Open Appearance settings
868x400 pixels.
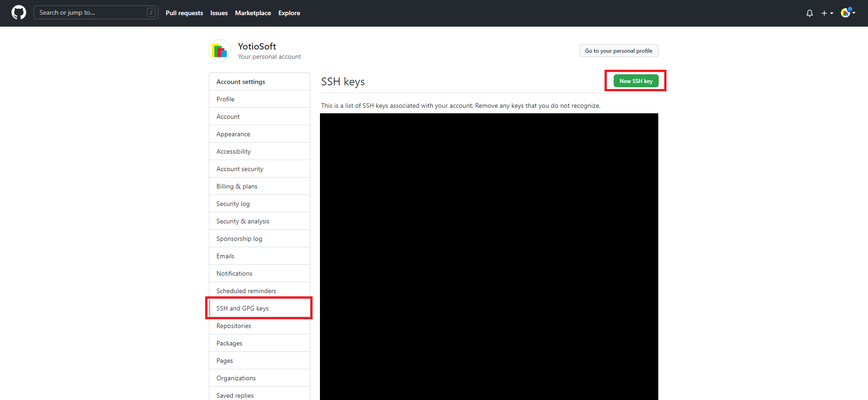coord(259,134)
